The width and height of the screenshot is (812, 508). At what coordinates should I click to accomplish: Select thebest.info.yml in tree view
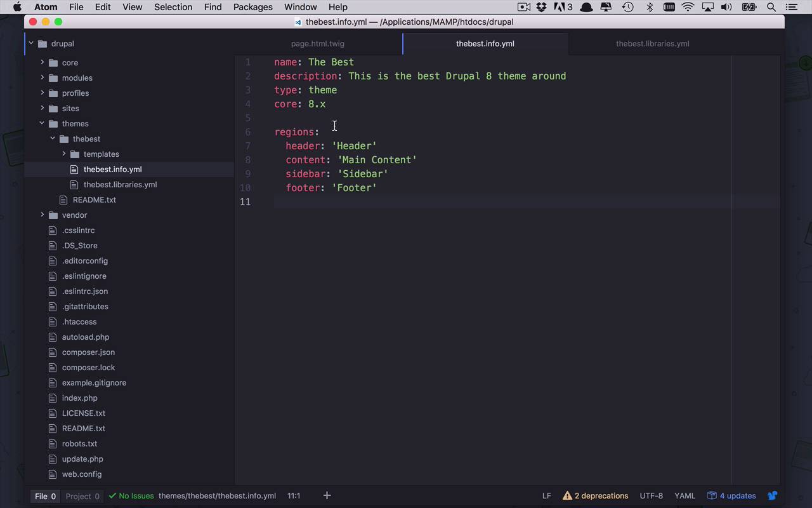point(112,169)
